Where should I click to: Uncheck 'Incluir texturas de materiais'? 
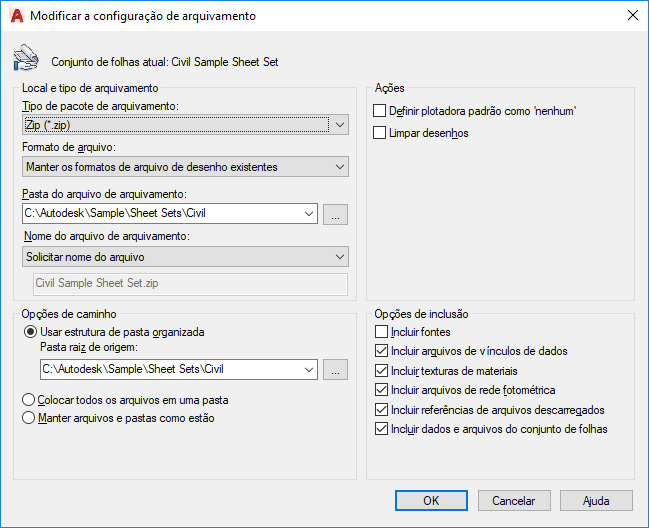[x=380, y=371]
